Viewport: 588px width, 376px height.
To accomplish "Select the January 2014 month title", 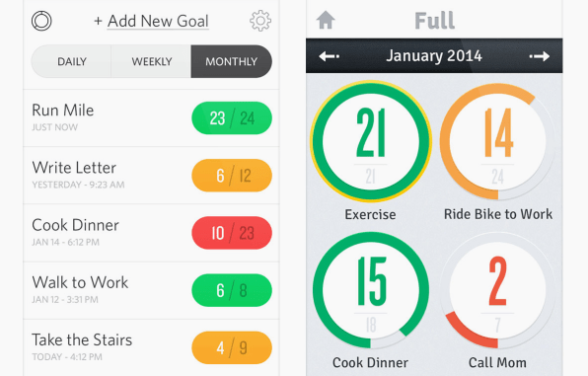I will pos(434,56).
